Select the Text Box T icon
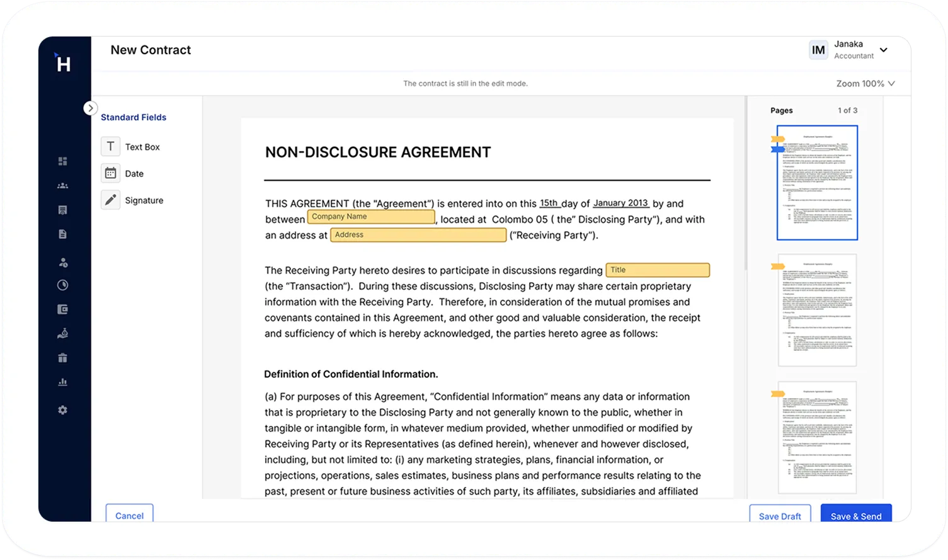Image resolution: width=948 pixels, height=560 pixels. (x=110, y=147)
